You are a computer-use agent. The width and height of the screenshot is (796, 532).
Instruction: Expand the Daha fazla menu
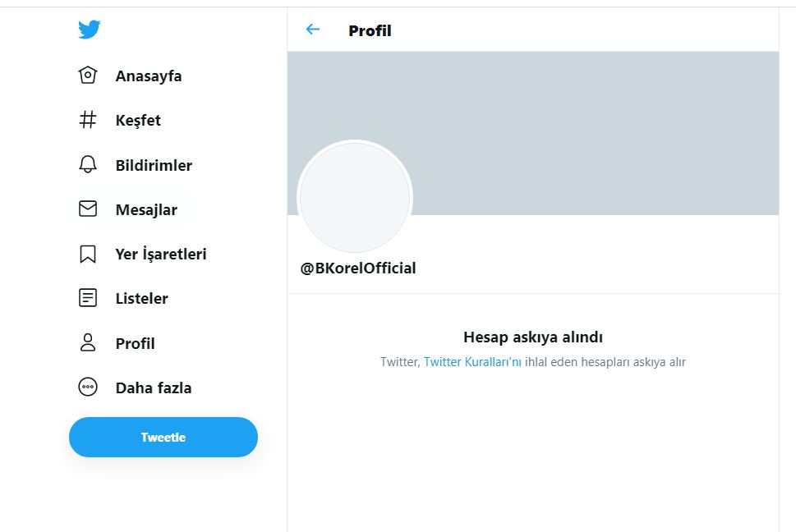(154, 388)
